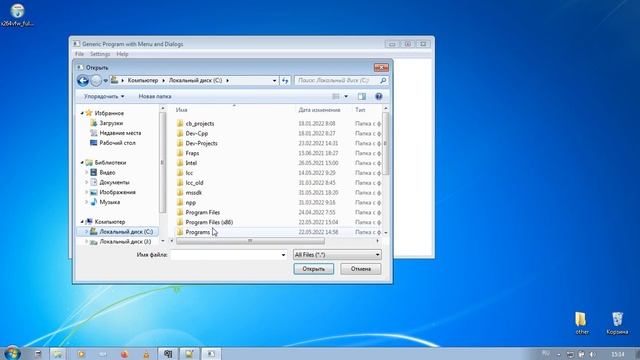Sort by the Имя column header
Viewport: 640px width, 360px height.
[x=234, y=110]
